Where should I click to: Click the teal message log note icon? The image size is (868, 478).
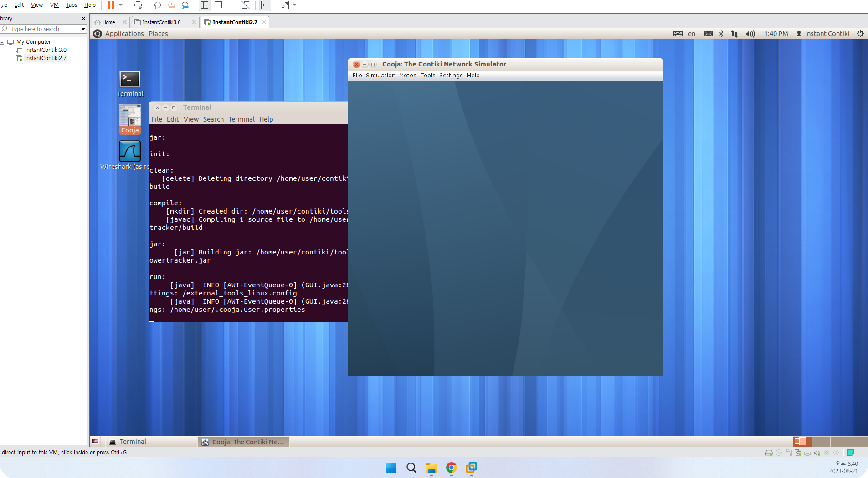[851, 453]
